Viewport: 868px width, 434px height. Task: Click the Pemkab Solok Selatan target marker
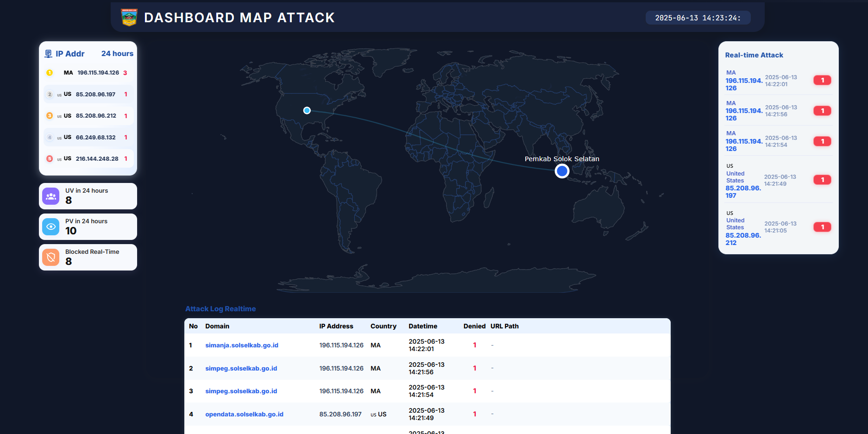click(562, 171)
